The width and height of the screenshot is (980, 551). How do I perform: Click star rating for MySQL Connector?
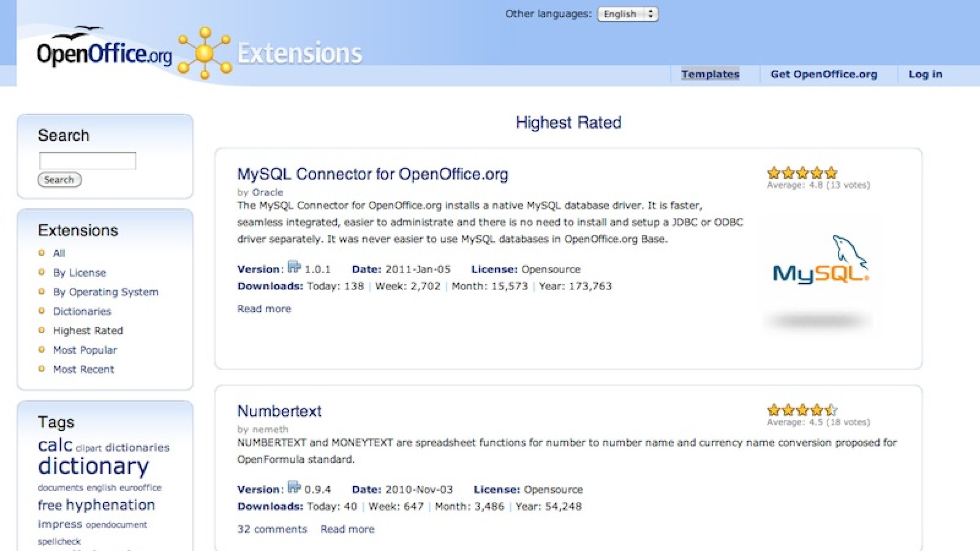(x=802, y=173)
